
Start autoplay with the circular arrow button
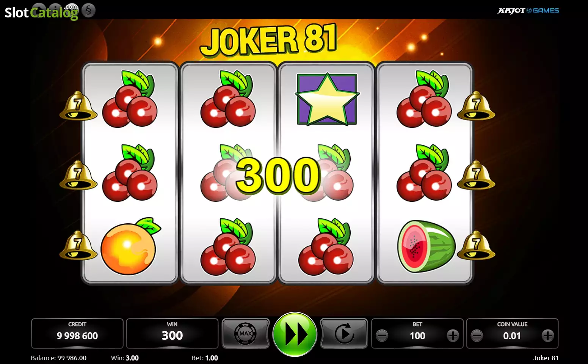[x=344, y=333]
